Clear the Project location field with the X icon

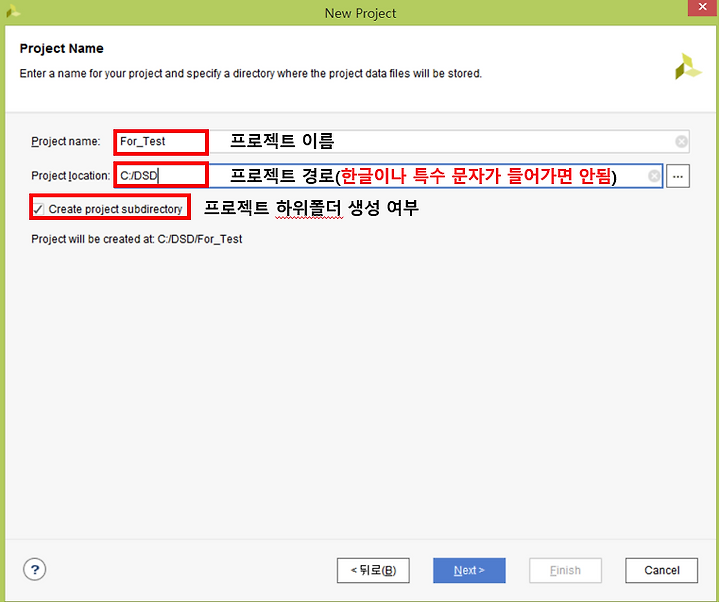654,176
